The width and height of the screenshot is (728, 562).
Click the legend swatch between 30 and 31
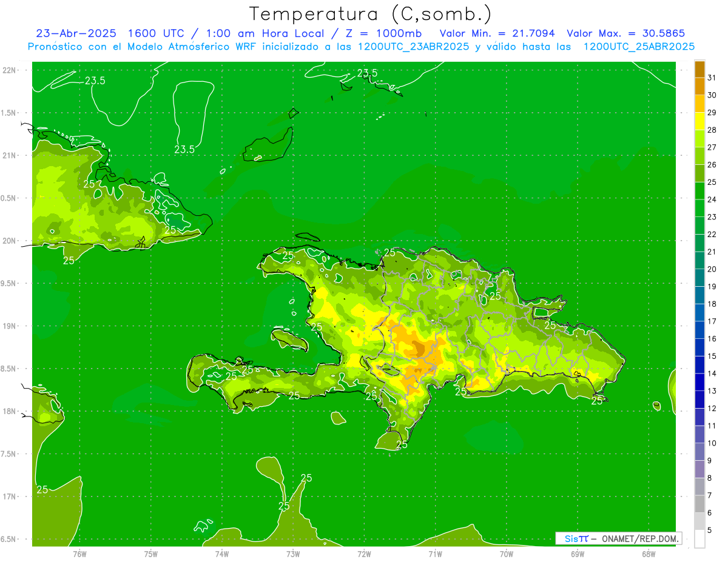click(699, 87)
